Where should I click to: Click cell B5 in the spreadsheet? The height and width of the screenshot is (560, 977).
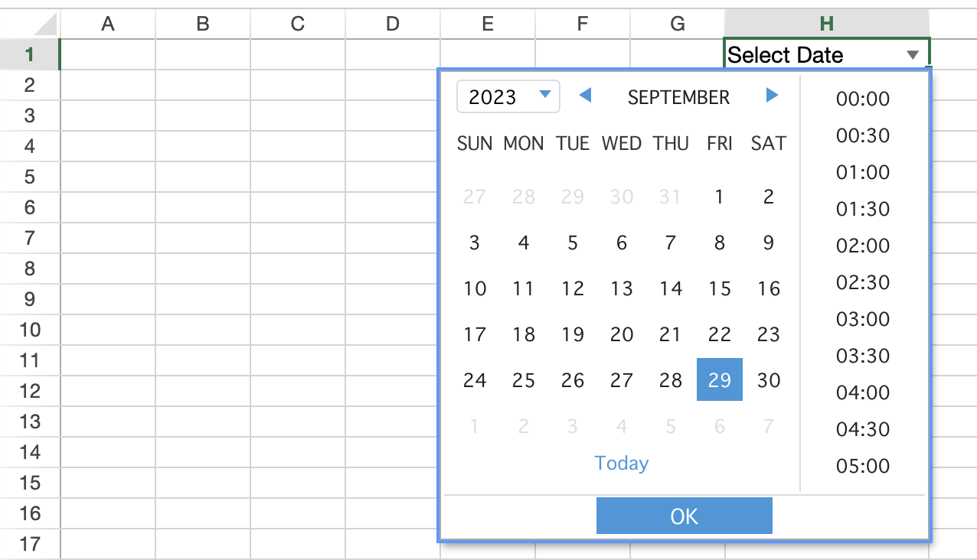click(x=203, y=177)
